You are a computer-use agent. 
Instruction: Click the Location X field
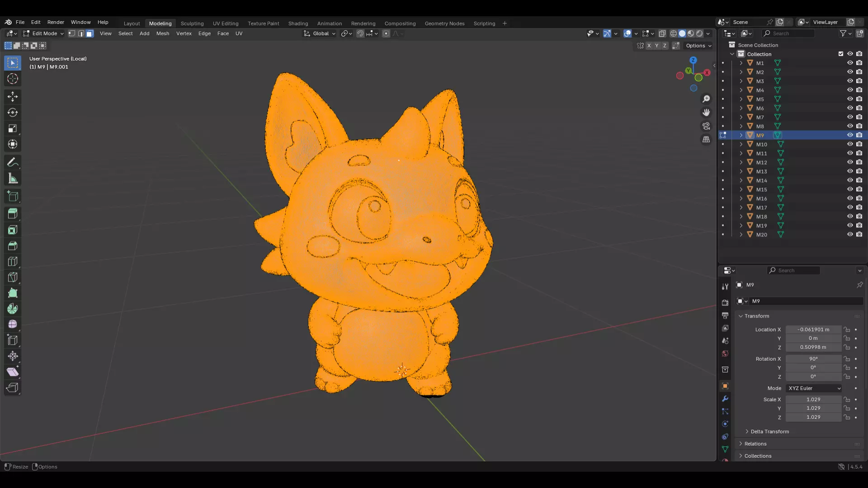click(x=813, y=329)
